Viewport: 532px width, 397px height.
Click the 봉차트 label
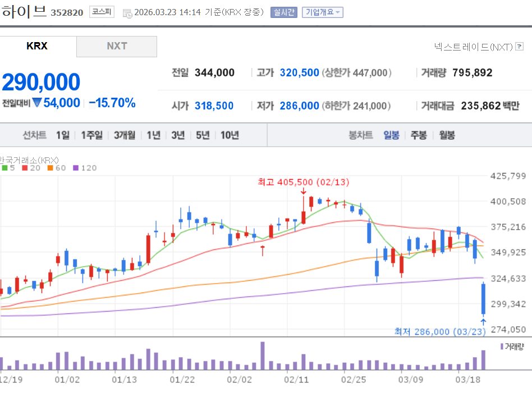(361, 135)
